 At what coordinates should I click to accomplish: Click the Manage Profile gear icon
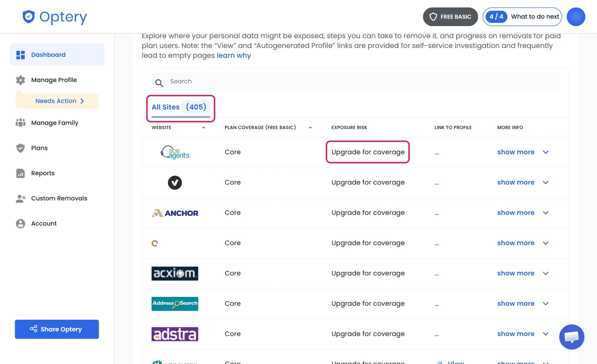[x=21, y=80]
